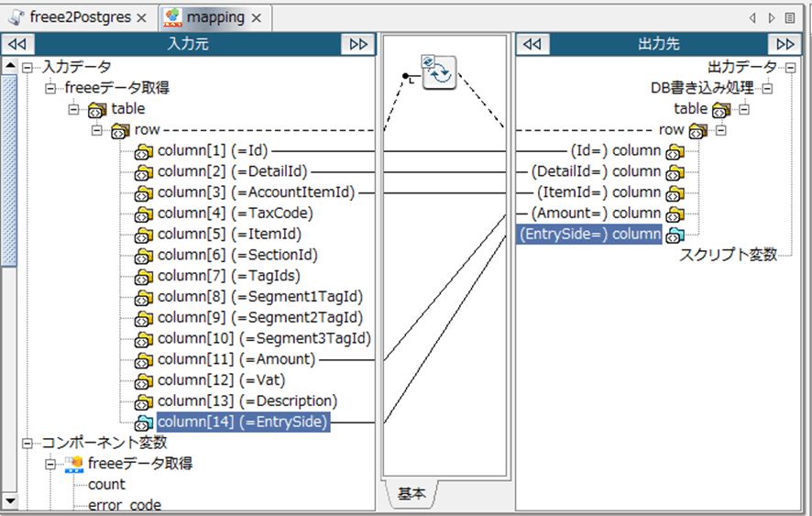Image resolution: width=812 pixels, height=516 pixels.
Task: Click column[12] (=Vat) icon
Action: (144, 381)
